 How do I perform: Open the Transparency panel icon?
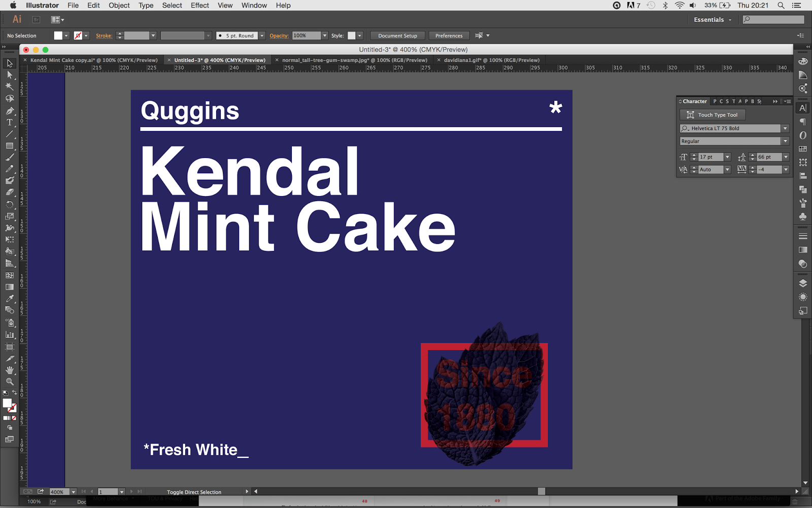pyautogui.click(x=803, y=264)
